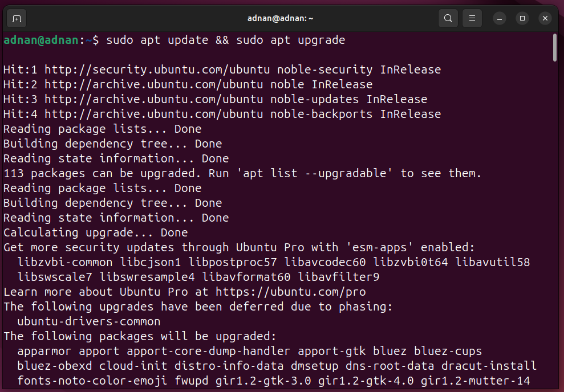Minimize the terminal window
The width and height of the screenshot is (564, 392).
pos(499,18)
